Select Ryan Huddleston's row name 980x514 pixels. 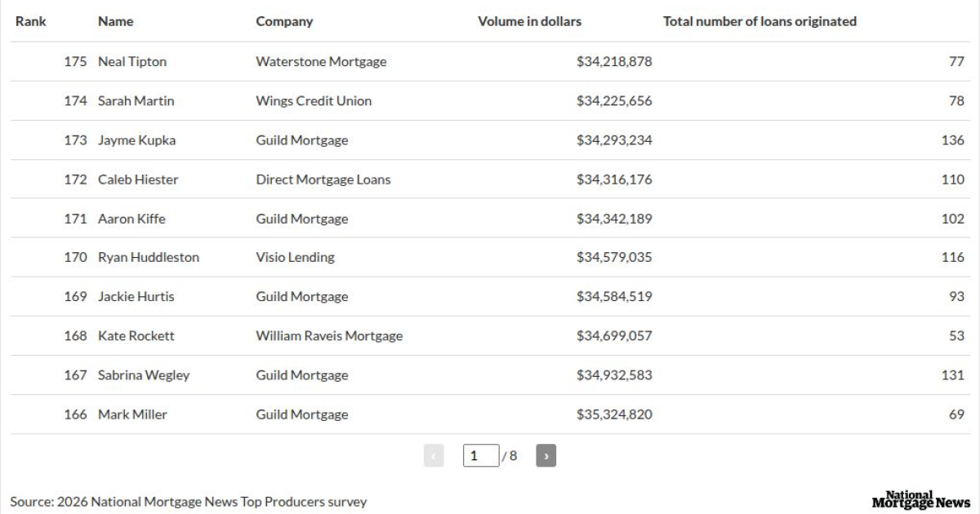(x=149, y=258)
